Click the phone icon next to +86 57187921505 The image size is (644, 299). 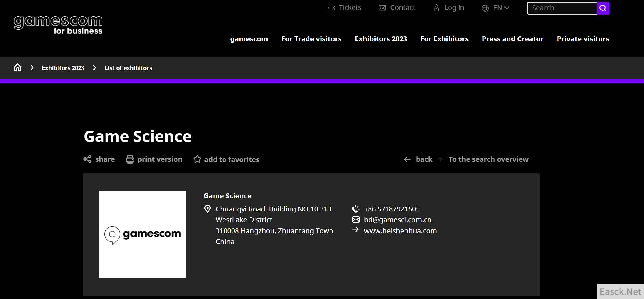coord(355,209)
